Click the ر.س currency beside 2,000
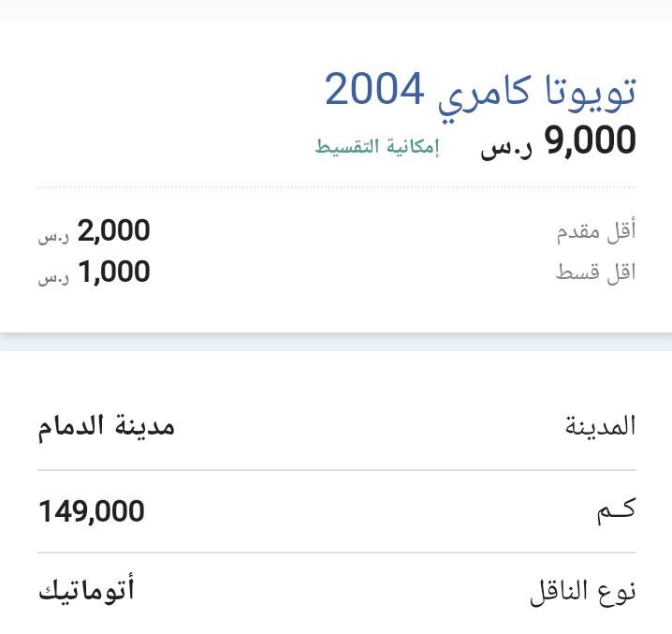This screenshot has width=672, height=634. (53, 236)
